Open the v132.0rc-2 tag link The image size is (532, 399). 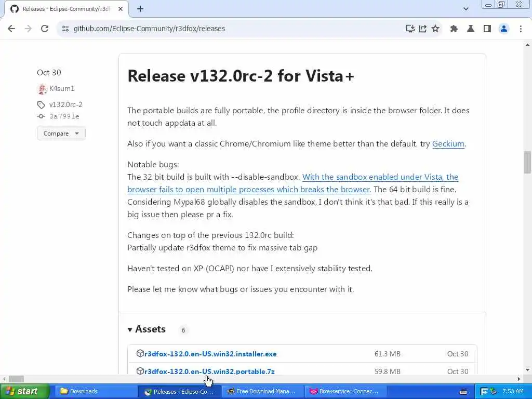click(x=66, y=104)
